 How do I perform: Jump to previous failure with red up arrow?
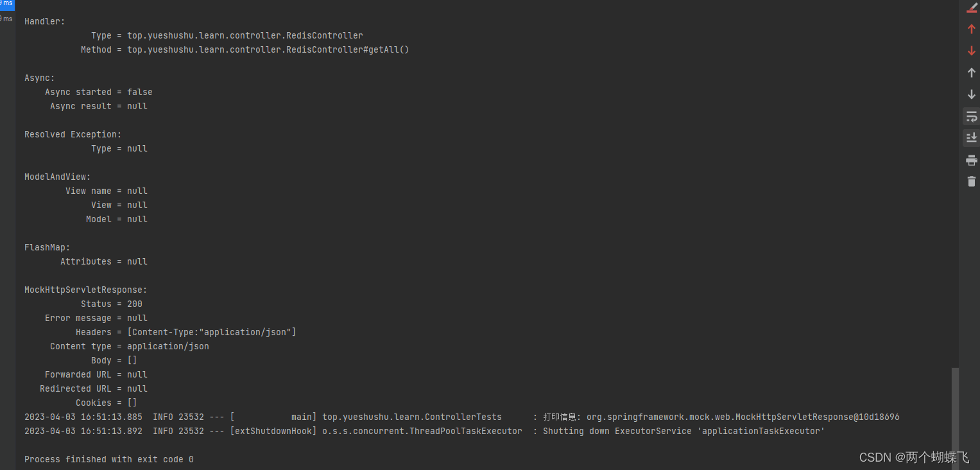[x=971, y=29]
